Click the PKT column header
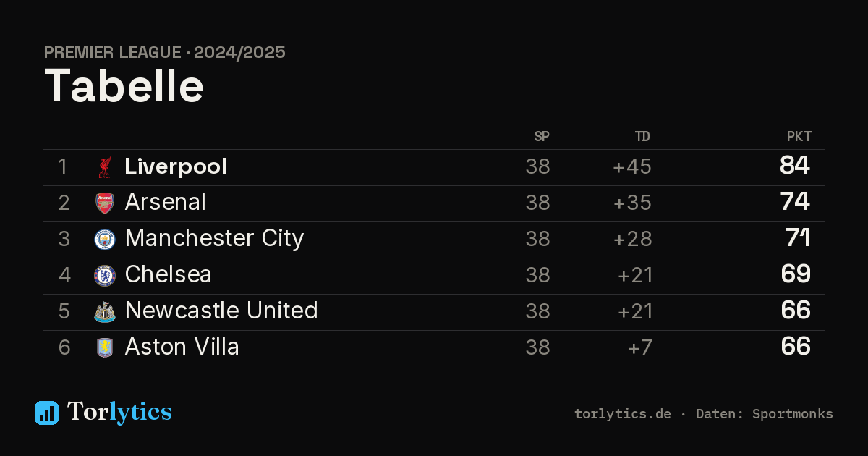 (799, 137)
